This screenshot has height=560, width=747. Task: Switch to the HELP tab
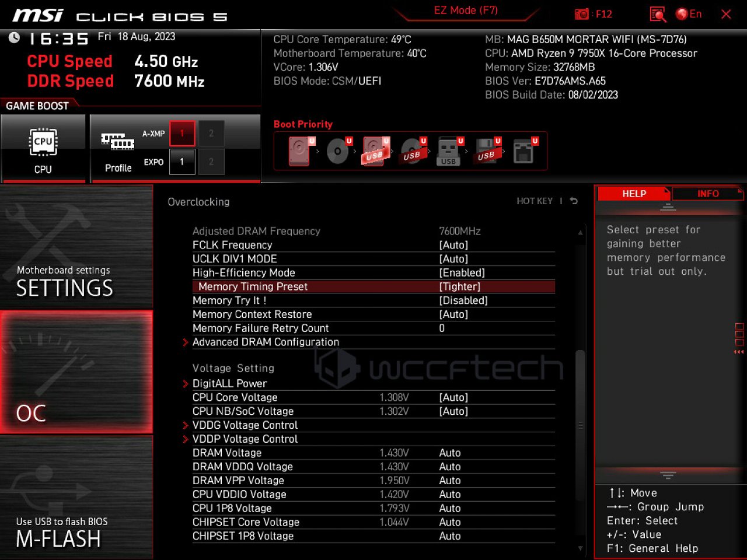(x=634, y=194)
